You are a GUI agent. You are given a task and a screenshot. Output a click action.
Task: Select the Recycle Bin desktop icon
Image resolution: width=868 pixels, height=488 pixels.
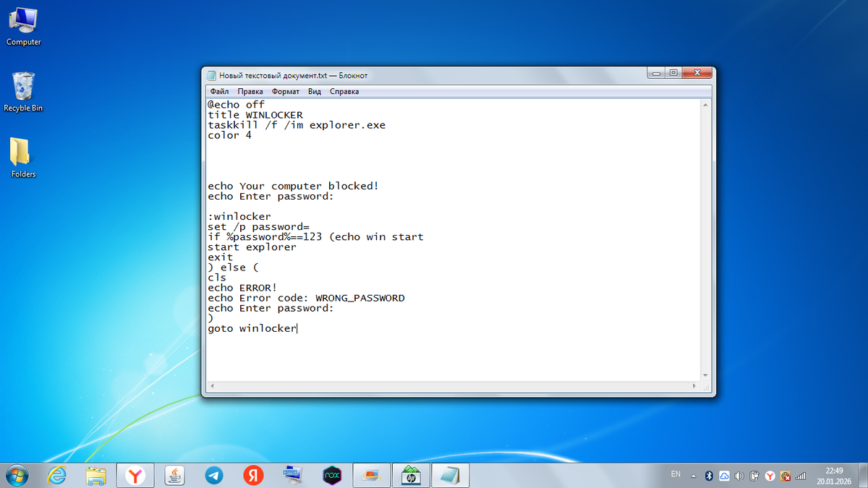23,91
